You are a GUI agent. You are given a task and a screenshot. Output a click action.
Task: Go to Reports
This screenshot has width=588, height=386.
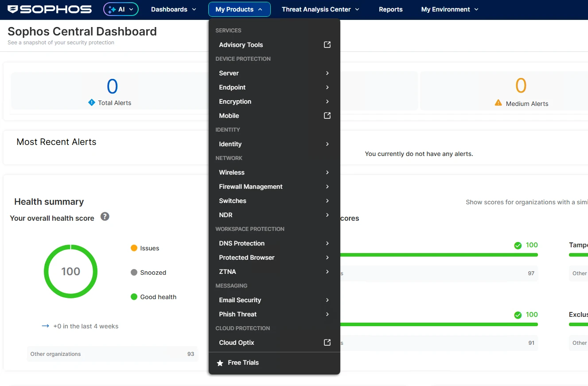391,9
